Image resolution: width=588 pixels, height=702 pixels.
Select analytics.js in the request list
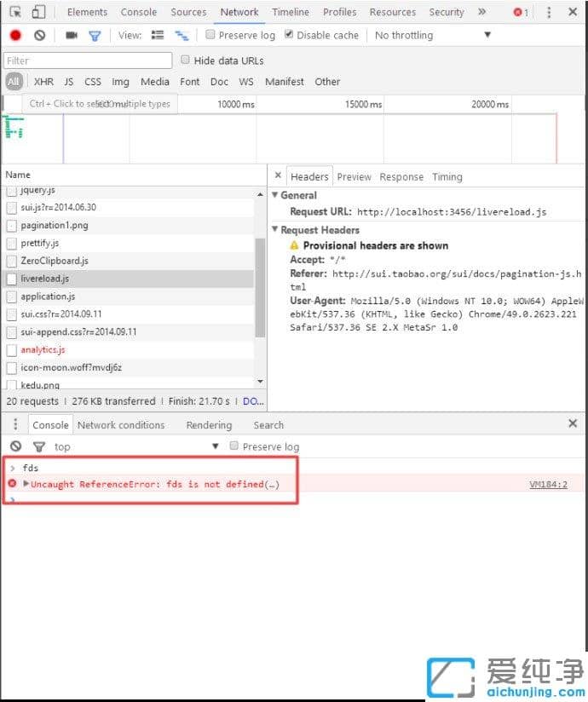click(x=43, y=349)
